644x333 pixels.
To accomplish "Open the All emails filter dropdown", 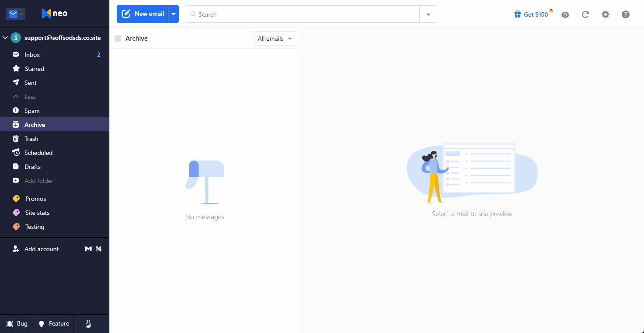I will (275, 39).
